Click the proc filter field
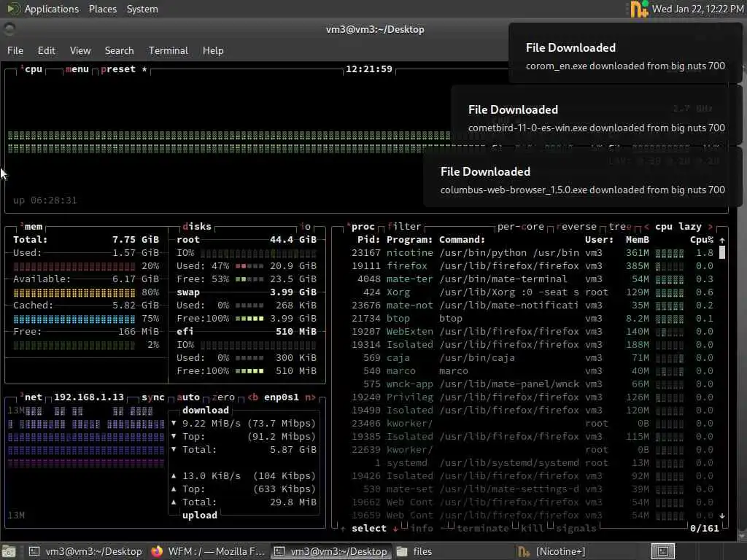This screenshot has width=747, height=560. tap(404, 227)
